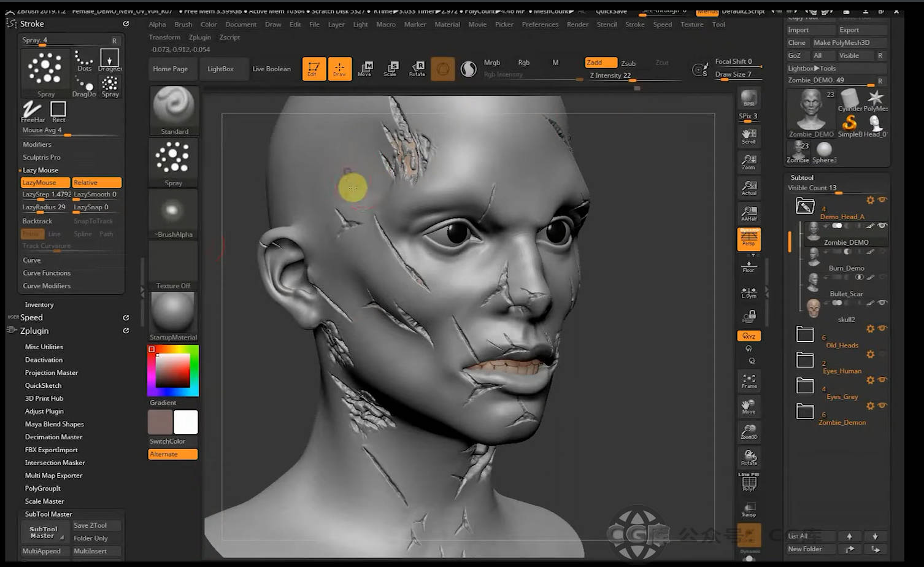924x567 pixels.
Task: Click the BPR render icon
Action: tap(749, 98)
